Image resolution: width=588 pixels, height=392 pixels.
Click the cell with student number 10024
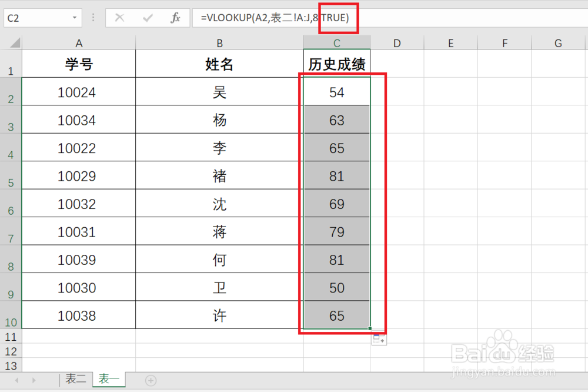tap(79, 91)
